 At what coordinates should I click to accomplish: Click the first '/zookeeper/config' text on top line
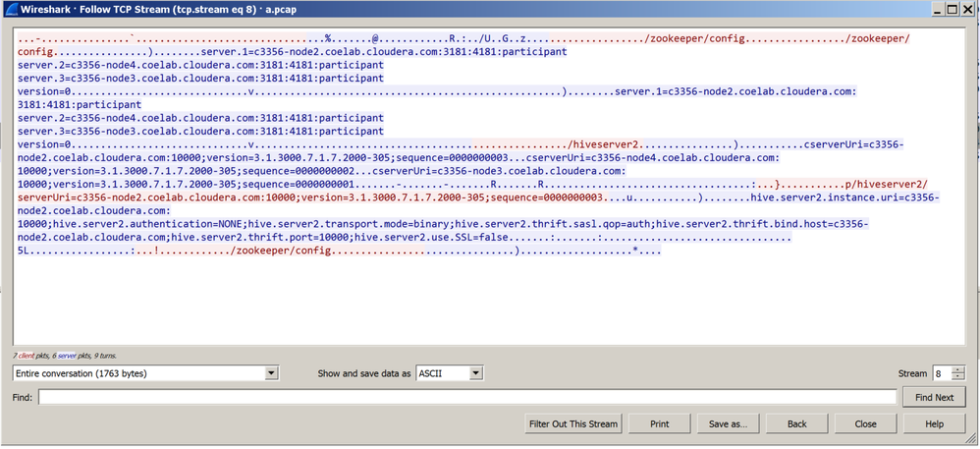click(696, 38)
